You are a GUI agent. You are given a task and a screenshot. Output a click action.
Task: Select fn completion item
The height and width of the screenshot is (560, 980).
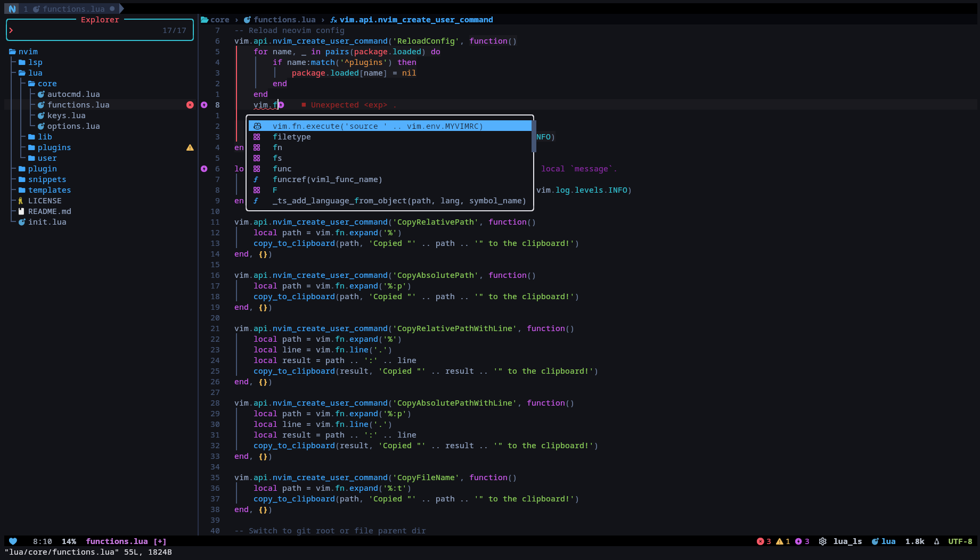(x=390, y=147)
